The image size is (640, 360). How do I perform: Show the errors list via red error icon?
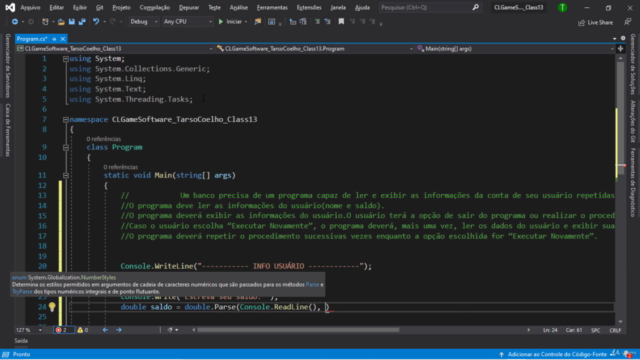click(58, 330)
